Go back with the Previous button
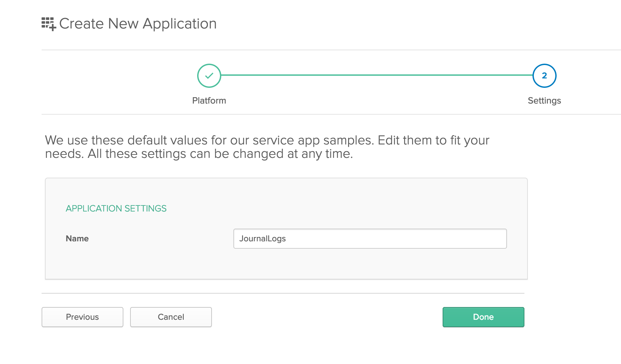Viewport: 621px width, 364px height. pos(82,317)
